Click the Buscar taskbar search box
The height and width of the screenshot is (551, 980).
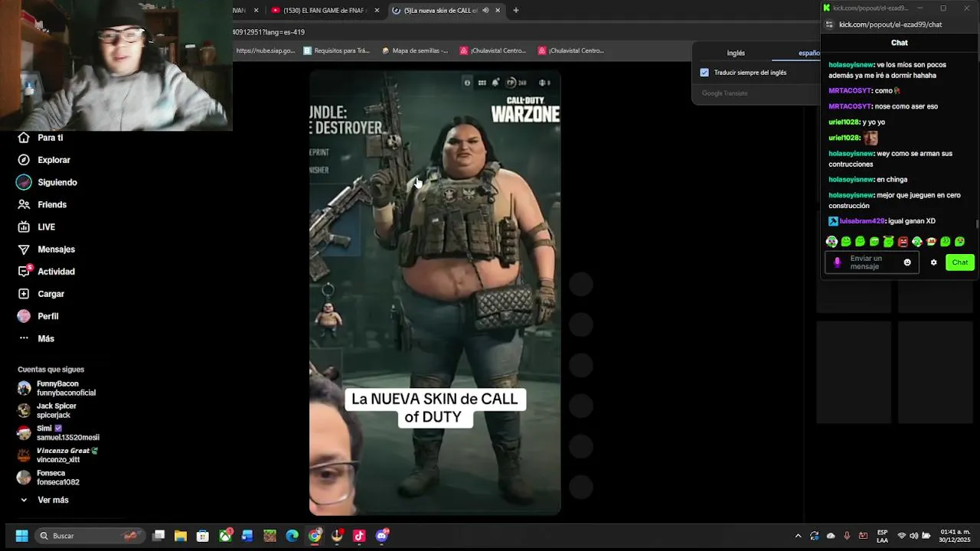(90, 536)
